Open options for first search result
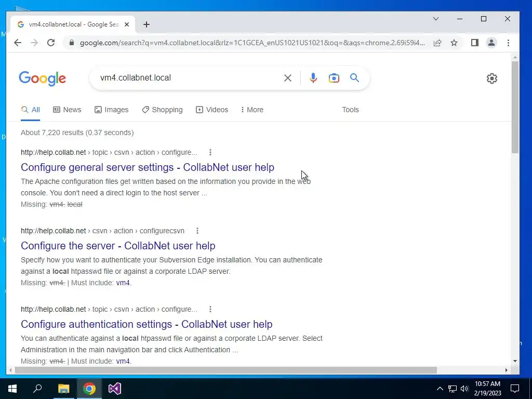Image resolution: width=532 pixels, height=399 pixels. [x=210, y=152]
